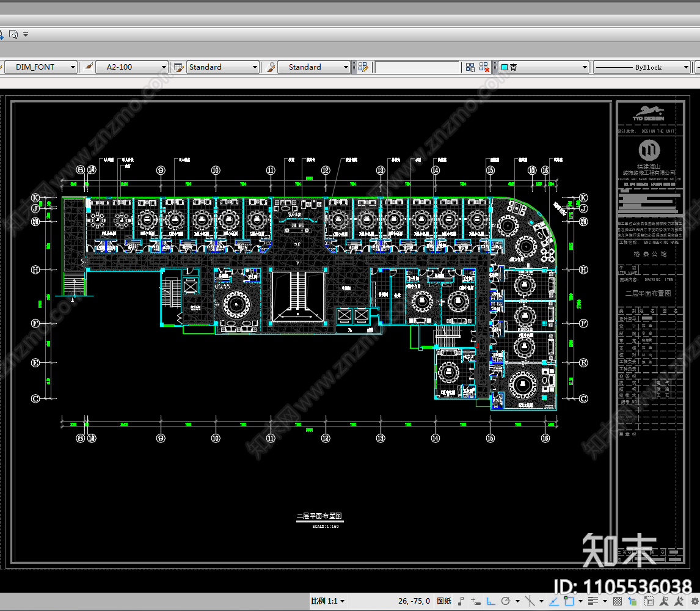This screenshot has width=700, height=611.
Task: Click the multileader style icon
Action: [x=270, y=67]
